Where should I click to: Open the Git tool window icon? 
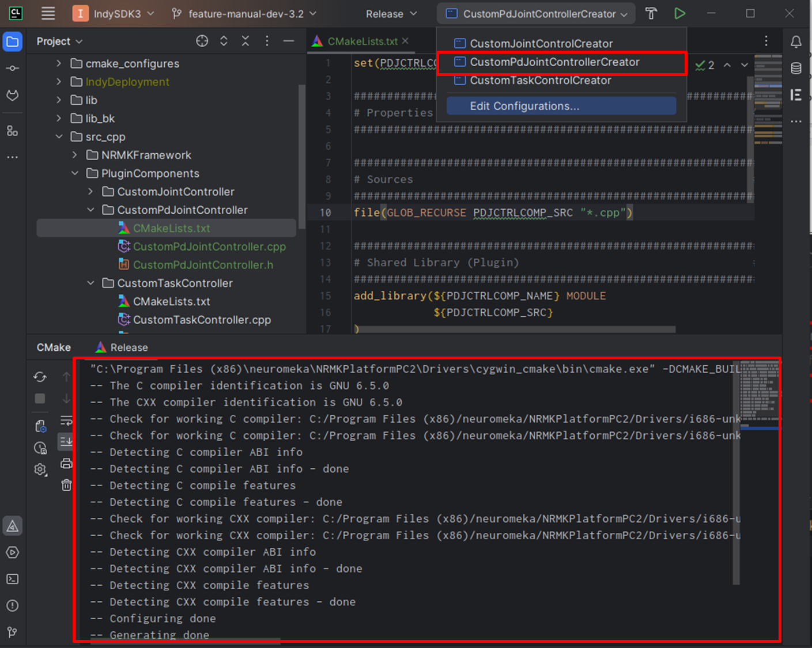pos(13,632)
